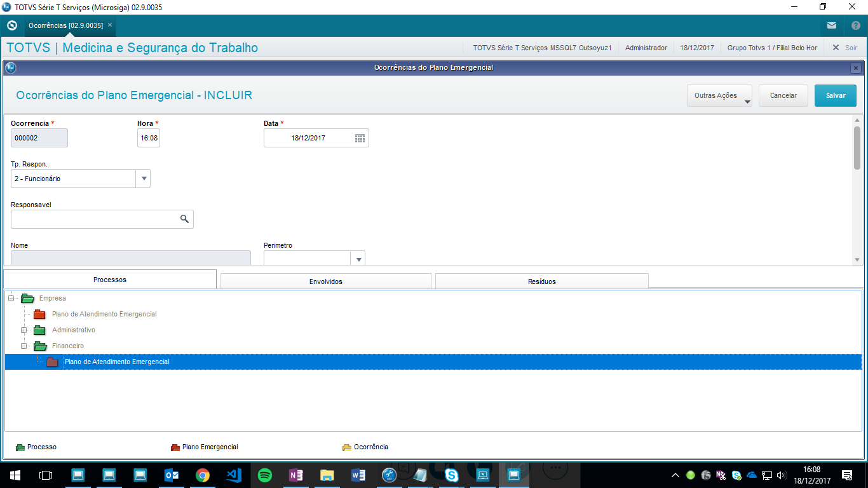
Task: Switch to the Processos tab
Action: (110, 280)
